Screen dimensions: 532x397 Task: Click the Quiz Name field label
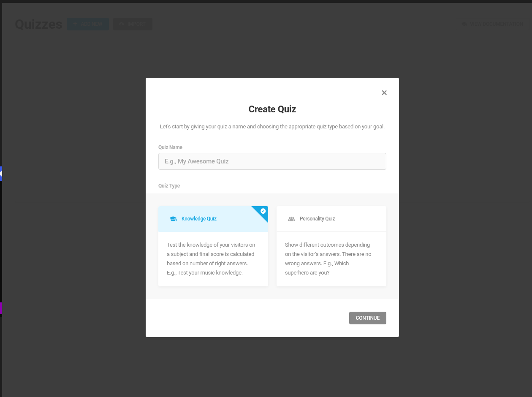[x=171, y=147]
